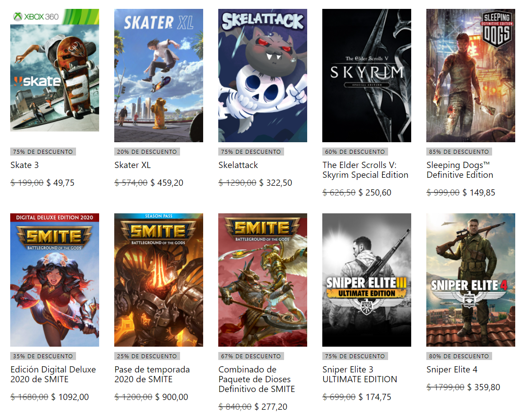The height and width of the screenshot is (420, 525).
Task: Click the Skater XL title text
Action: coord(132,165)
